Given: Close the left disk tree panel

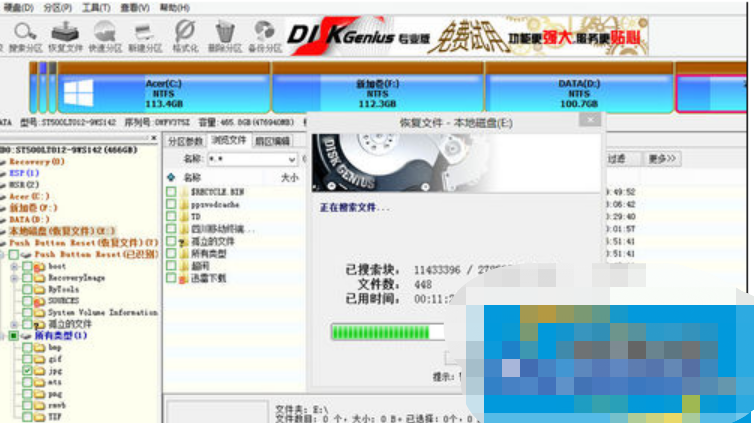Looking at the screenshot, I should (154, 138).
